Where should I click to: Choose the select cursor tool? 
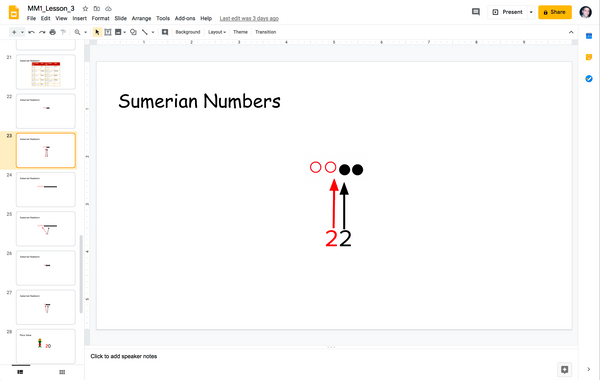click(97, 32)
